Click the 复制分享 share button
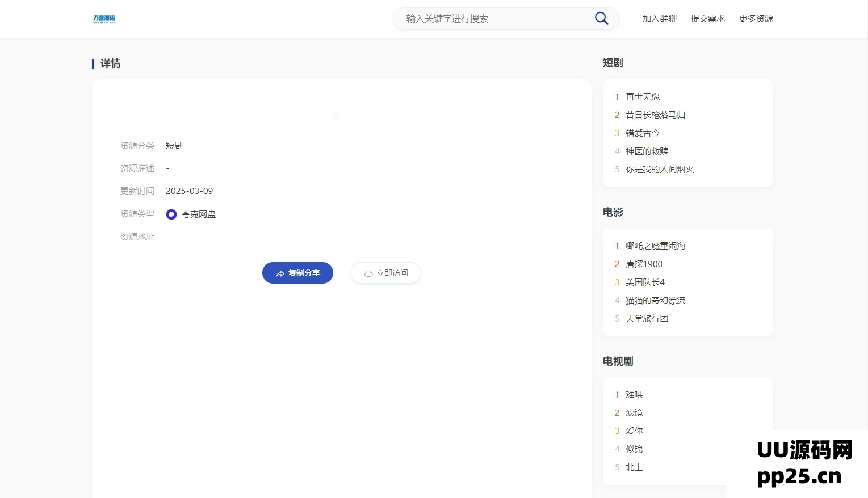Screen dimensions: 868x498 (297, 273)
